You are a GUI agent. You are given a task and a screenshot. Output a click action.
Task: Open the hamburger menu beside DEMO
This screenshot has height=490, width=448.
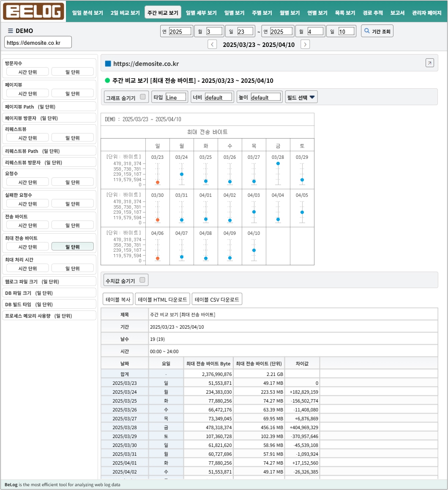[10, 30]
